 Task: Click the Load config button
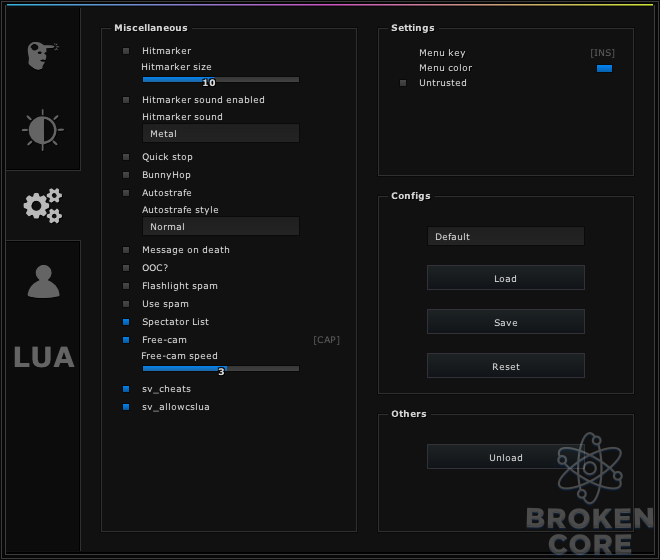point(506,278)
